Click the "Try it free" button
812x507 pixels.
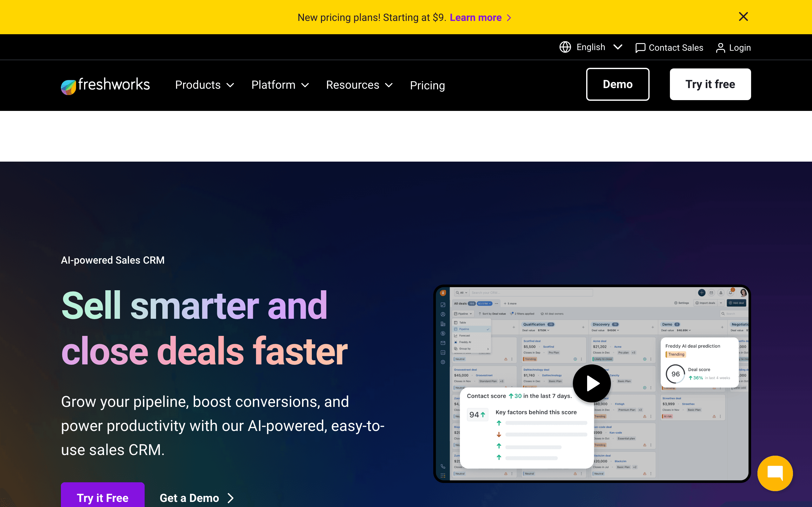(710, 84)
